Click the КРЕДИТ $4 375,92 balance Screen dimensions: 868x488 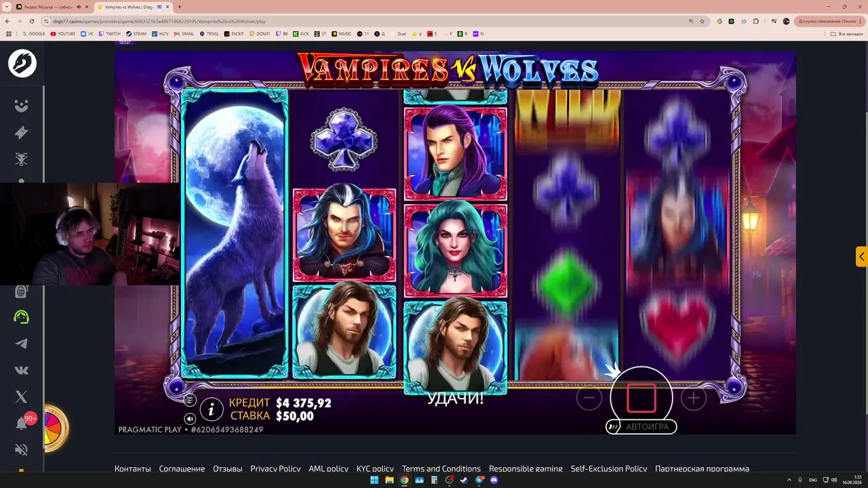[x=280, y=403]
